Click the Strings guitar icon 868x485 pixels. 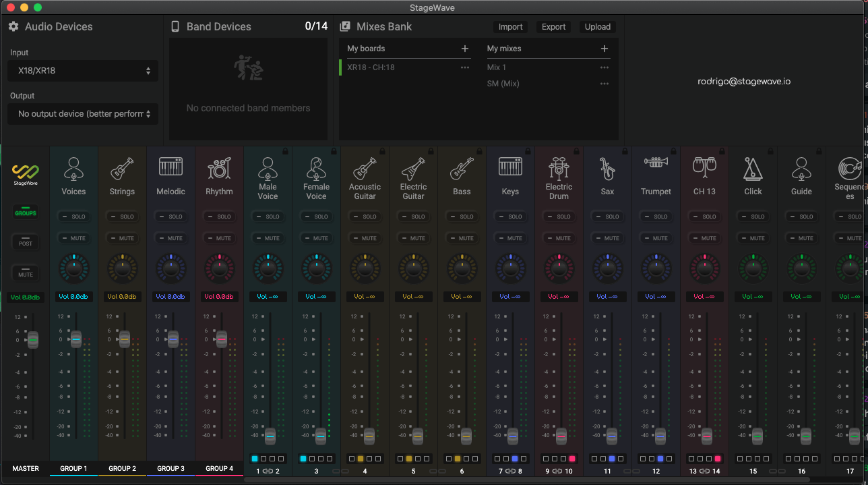(x=122, y=169)
